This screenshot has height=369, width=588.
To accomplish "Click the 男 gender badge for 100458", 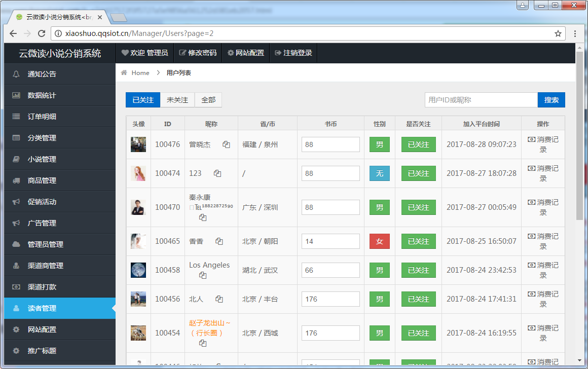I will (x=380, y=270).
